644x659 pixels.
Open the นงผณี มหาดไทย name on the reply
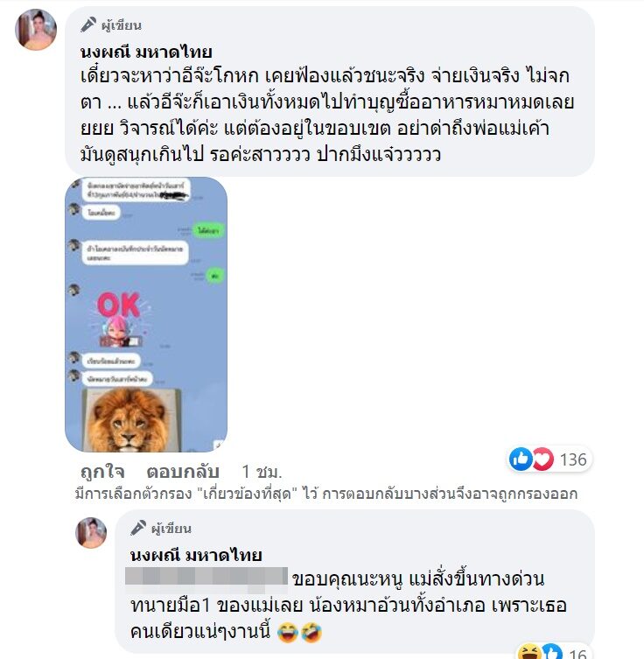196,555
